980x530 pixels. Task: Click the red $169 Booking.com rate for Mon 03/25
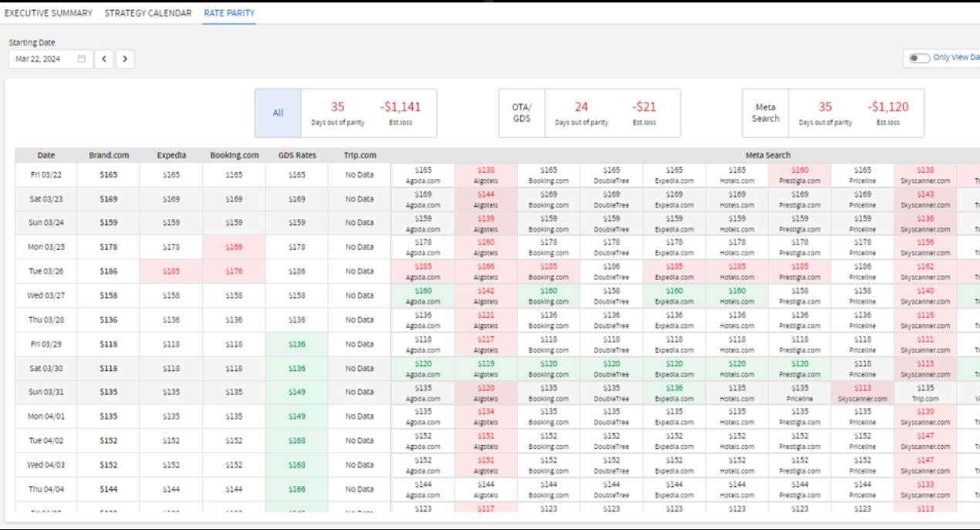[234, 247]
